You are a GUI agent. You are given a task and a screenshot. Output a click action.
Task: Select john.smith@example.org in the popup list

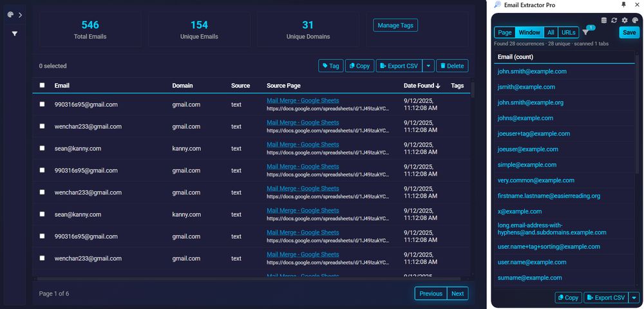[530, 102]
